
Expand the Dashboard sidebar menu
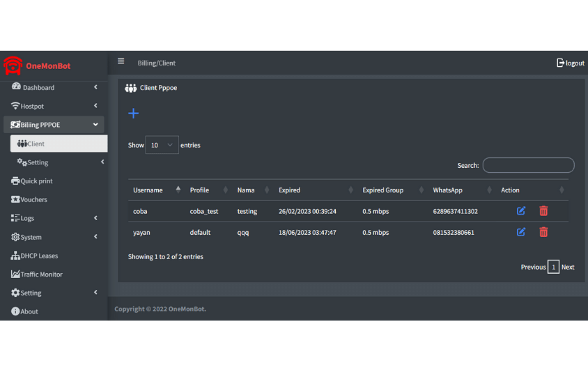point(53,88)
